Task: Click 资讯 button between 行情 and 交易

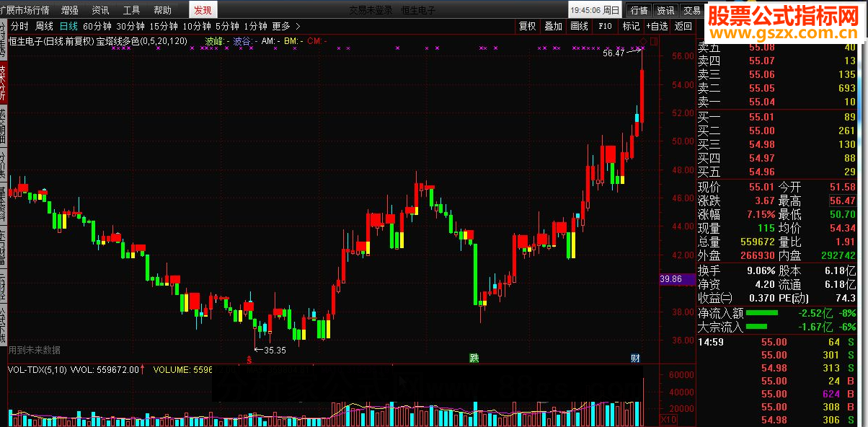Action: [665, 10]
